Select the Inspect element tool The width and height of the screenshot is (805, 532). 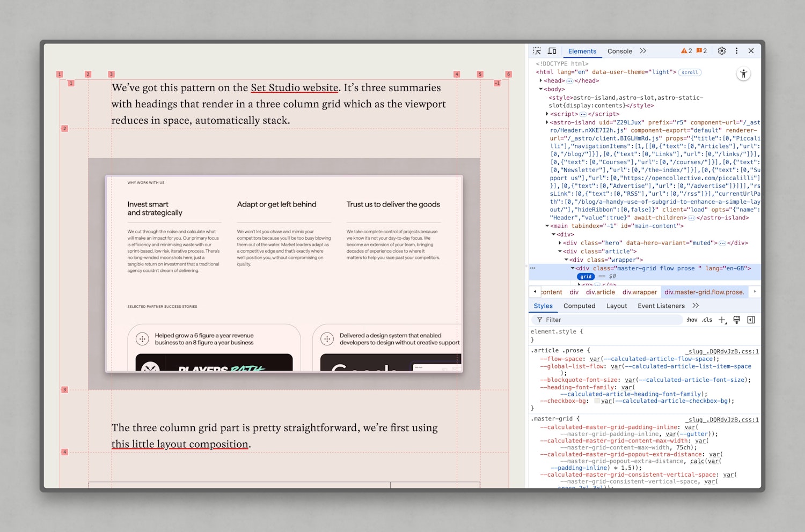536,50
